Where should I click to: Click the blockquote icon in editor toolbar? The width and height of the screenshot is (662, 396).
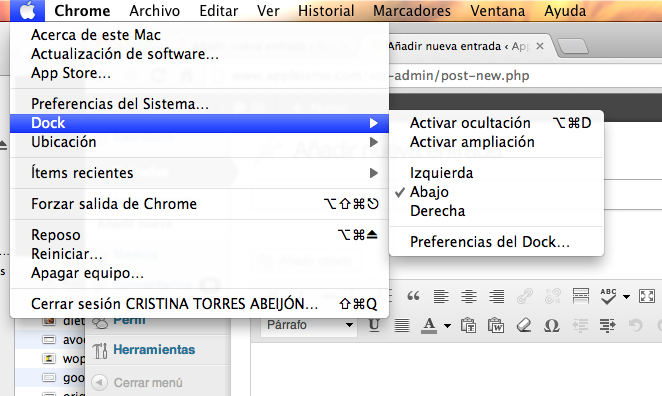click(413, 296)
